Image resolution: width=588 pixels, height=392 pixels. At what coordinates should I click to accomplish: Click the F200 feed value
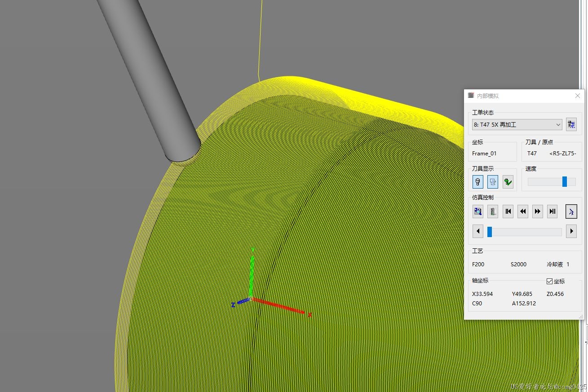click(478, 264)
